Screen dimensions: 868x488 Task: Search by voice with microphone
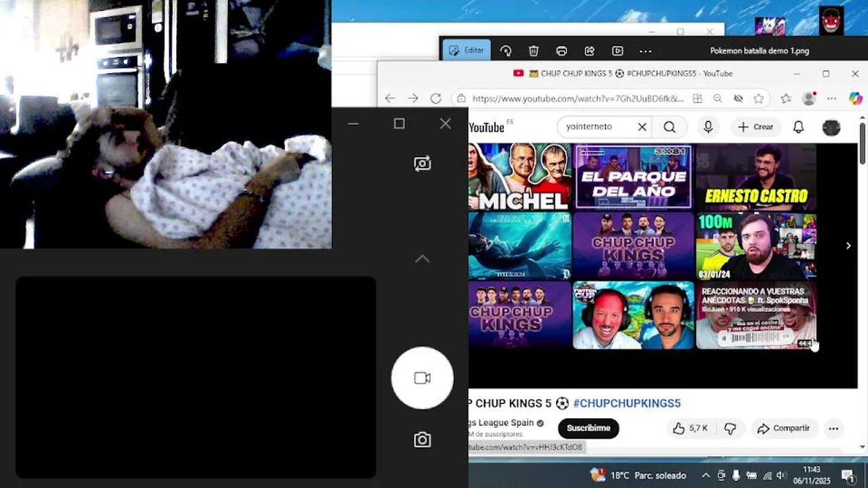(708, 127)
